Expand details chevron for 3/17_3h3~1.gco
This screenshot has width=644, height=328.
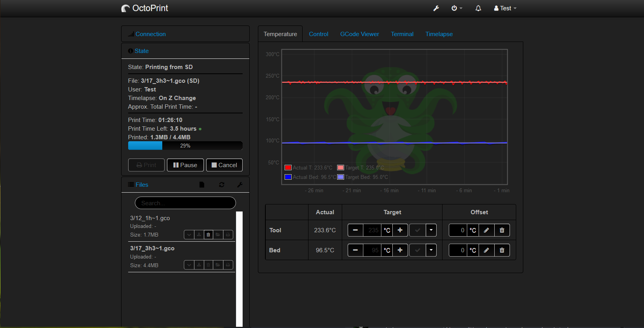coord(189,265)
